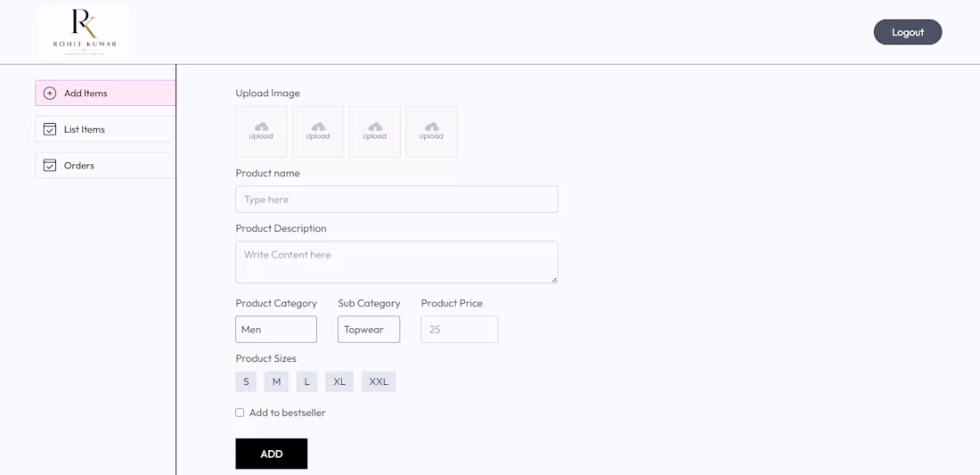
Task: Click the plus icon beside Add Items
Action: (49, 93)
